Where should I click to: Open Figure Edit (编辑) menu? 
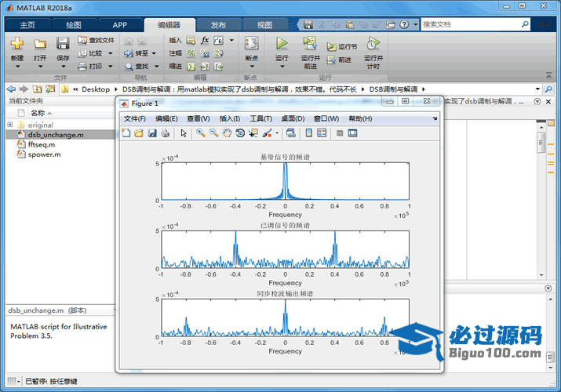pyautogui.click(x=166, y=118)
